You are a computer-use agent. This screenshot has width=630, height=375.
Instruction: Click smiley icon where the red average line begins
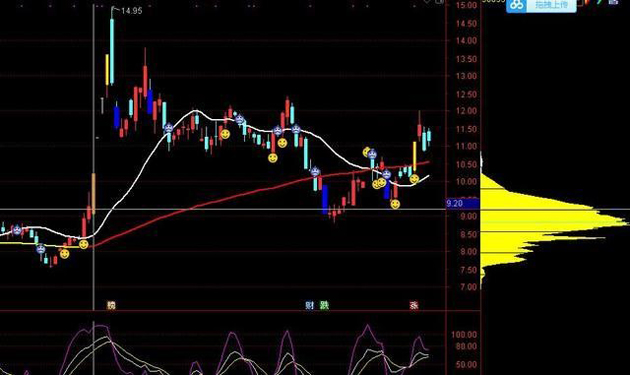[84, 244]
